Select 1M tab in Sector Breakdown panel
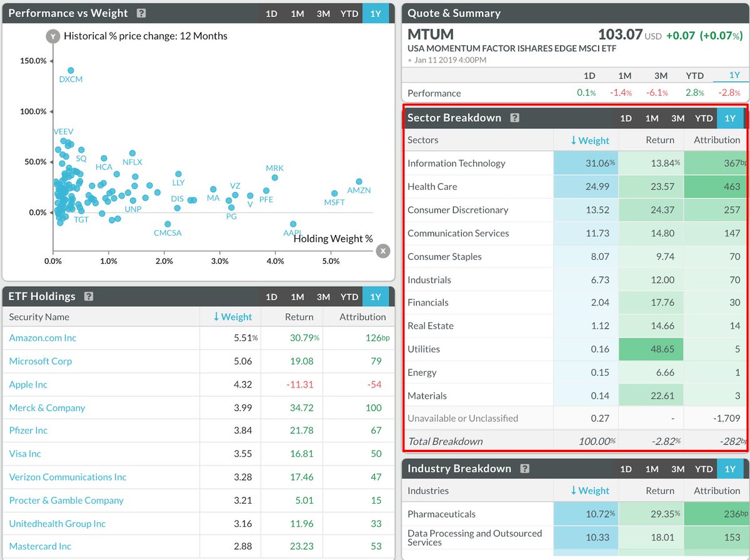750x560 pixels. pos(652,117)
